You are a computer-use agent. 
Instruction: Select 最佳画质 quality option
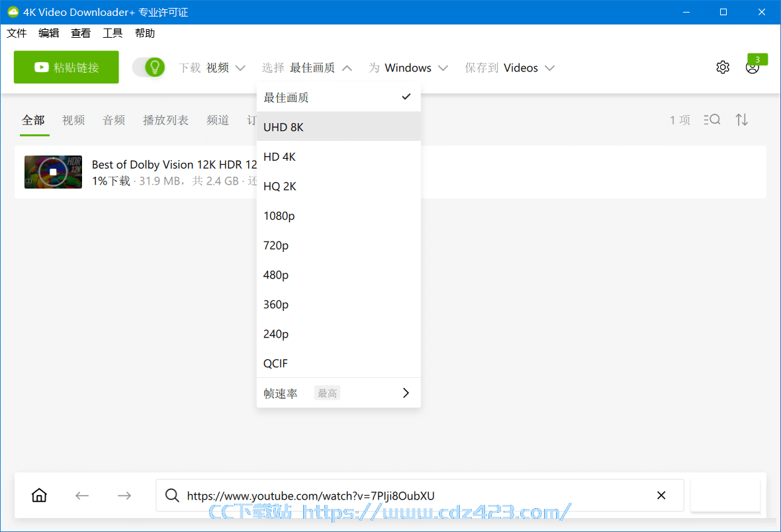[339, 97]
